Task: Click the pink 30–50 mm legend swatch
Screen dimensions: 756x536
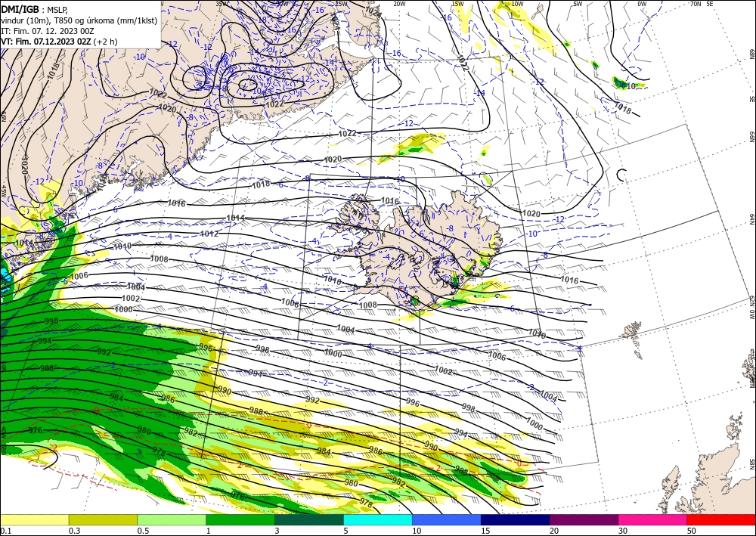Action: [653, 519]
